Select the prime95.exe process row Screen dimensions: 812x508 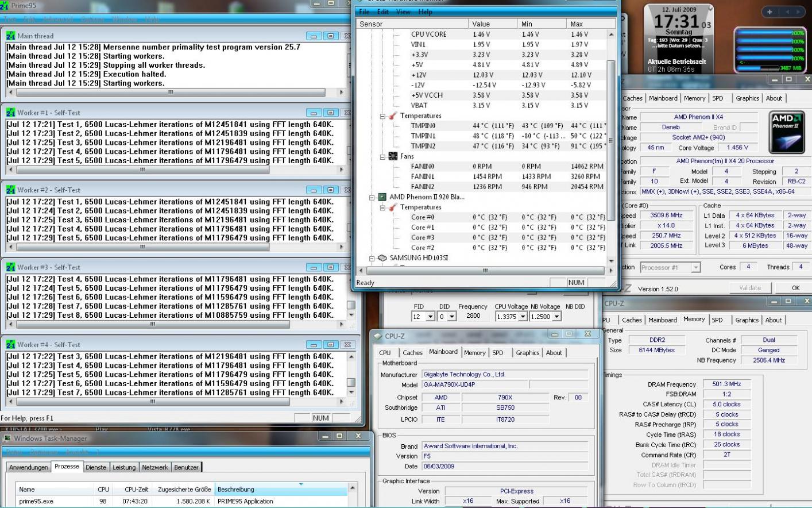tap(181, 501)
